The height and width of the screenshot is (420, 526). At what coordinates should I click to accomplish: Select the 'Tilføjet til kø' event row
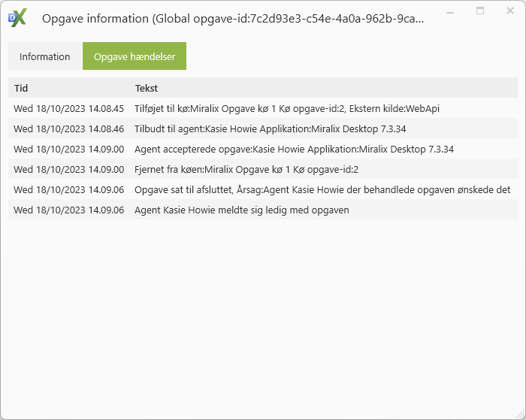[x=286, y=108]
